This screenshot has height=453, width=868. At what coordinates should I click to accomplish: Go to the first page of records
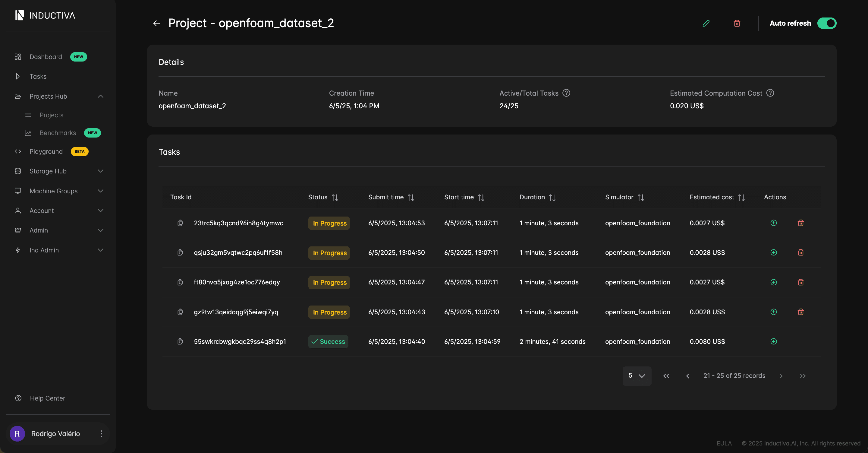coord(666,376)
